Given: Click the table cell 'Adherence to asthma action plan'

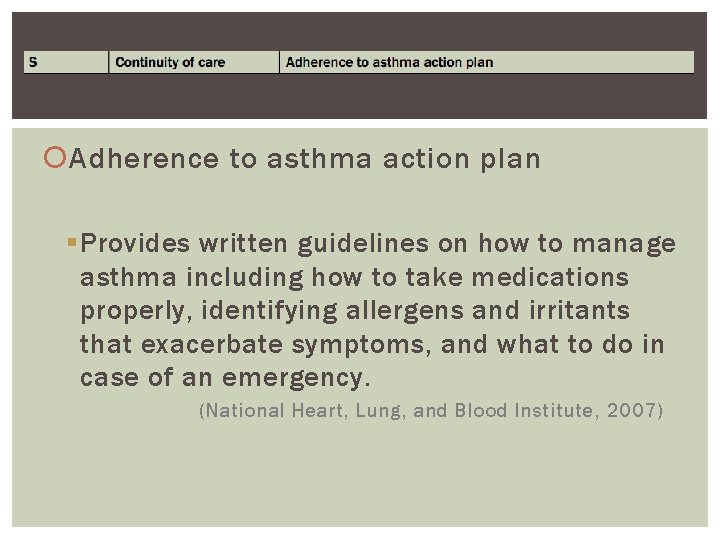Looking at the screenshot, I should [487, 62].
